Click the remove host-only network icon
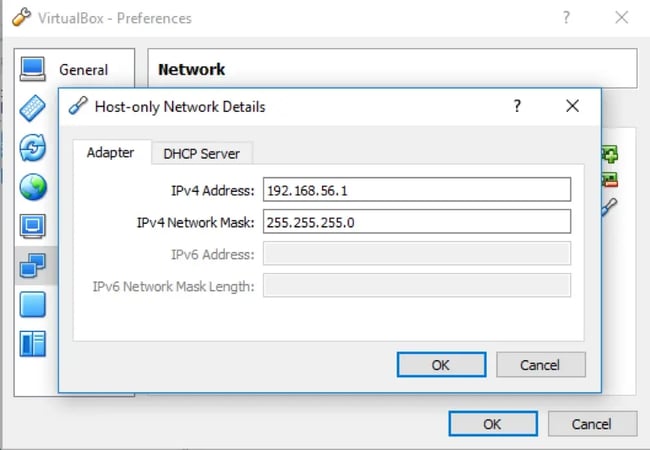 (609, 180)
